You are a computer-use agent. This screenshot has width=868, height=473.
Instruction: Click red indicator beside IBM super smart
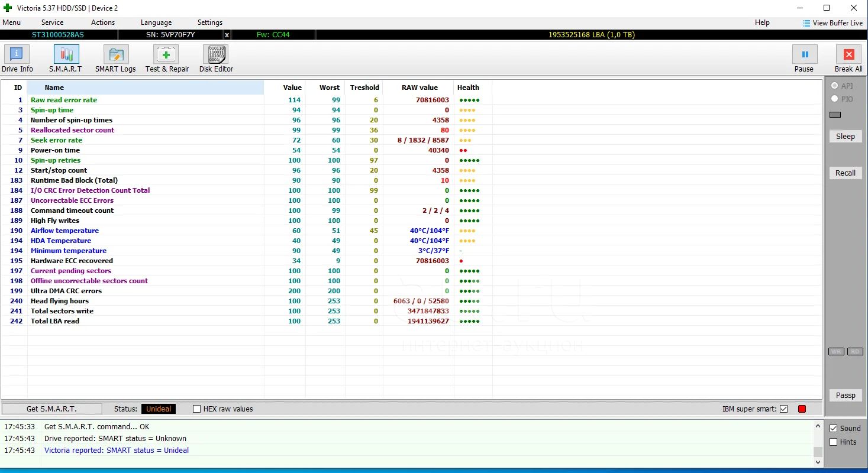[802, 409]
